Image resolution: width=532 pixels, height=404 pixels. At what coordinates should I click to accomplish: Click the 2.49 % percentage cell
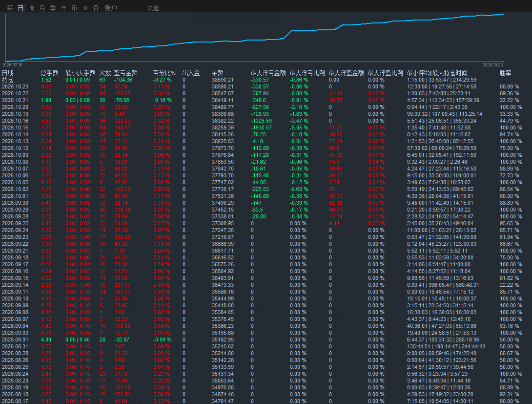(162, 285)
